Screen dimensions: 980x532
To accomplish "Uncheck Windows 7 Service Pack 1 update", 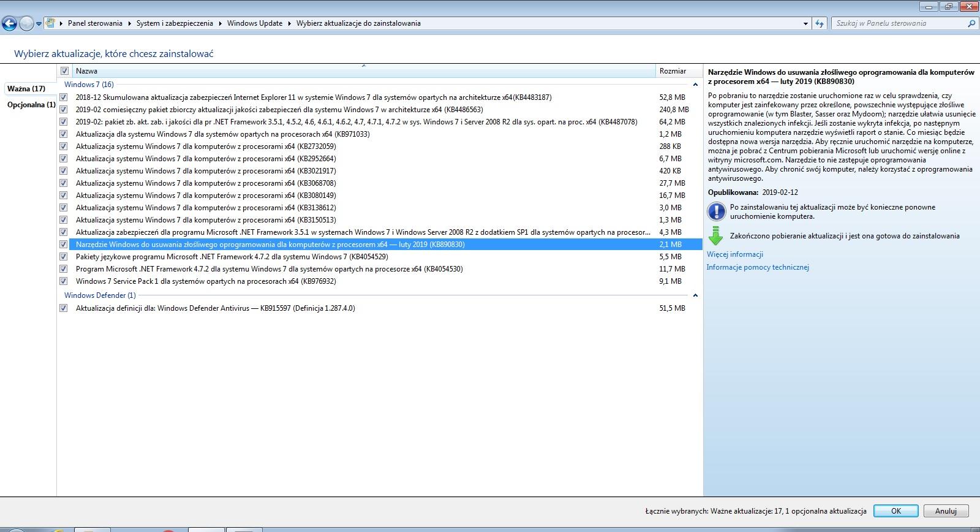I will pyautogui.click(x=64, y=281).
